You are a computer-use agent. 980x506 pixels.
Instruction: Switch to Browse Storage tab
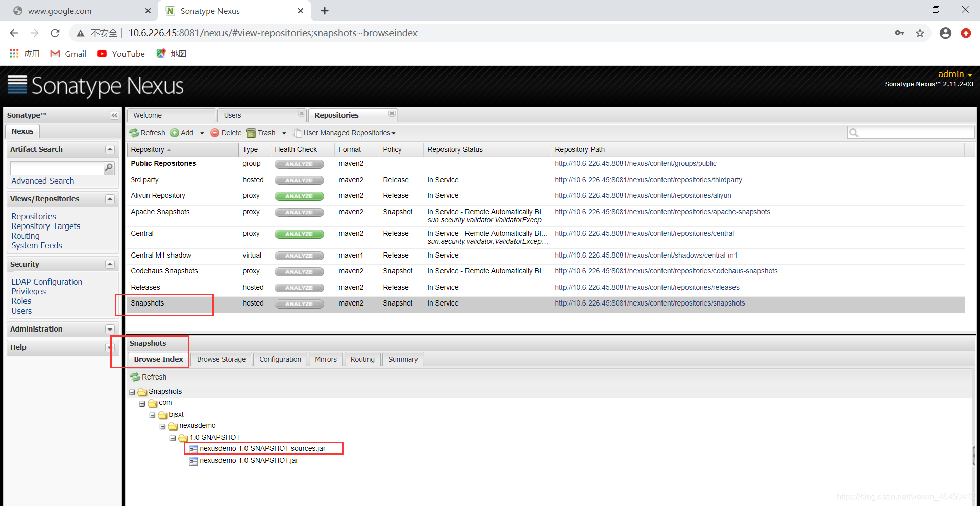point(222,359)
